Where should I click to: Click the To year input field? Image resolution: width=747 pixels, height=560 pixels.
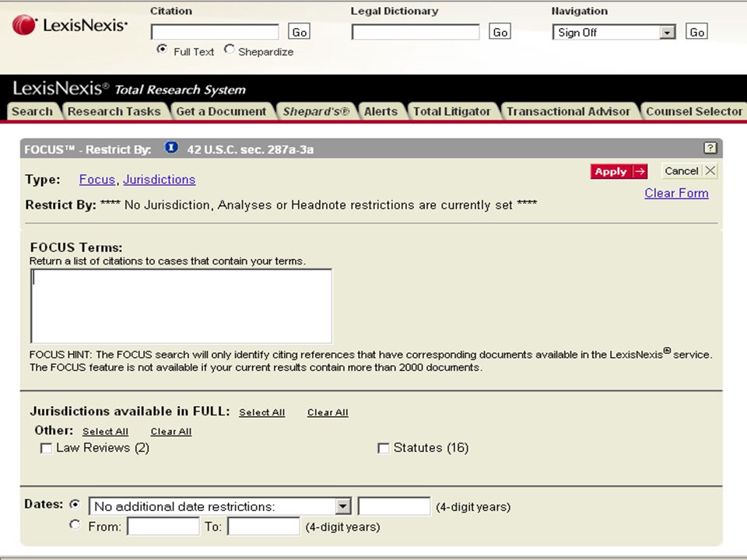(x=264, y=527)
